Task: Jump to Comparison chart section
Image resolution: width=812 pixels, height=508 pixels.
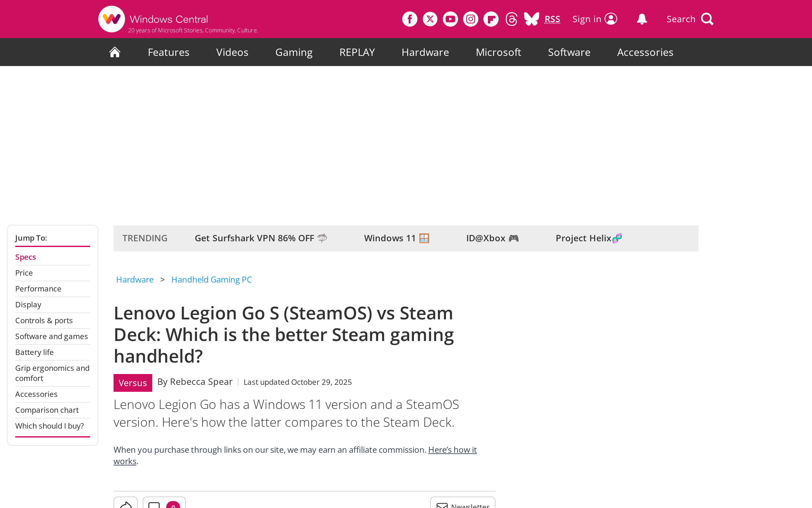Action: tap(47, 410)
